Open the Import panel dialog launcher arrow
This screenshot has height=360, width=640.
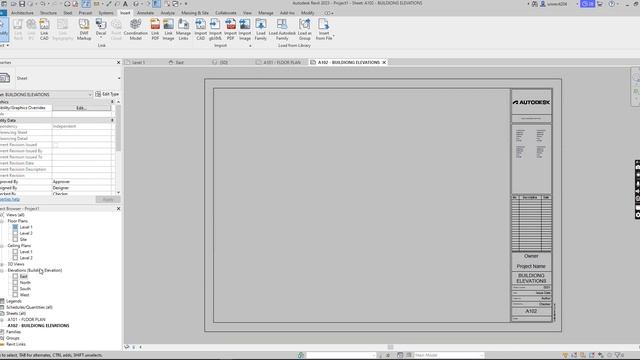(250, 46)
